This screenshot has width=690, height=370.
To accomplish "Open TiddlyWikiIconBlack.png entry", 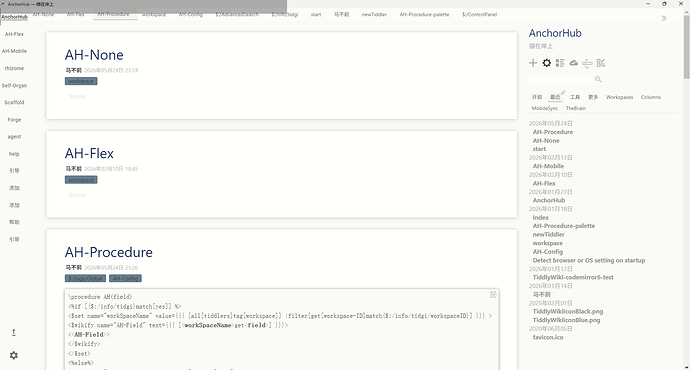I will tap(568, 311).
